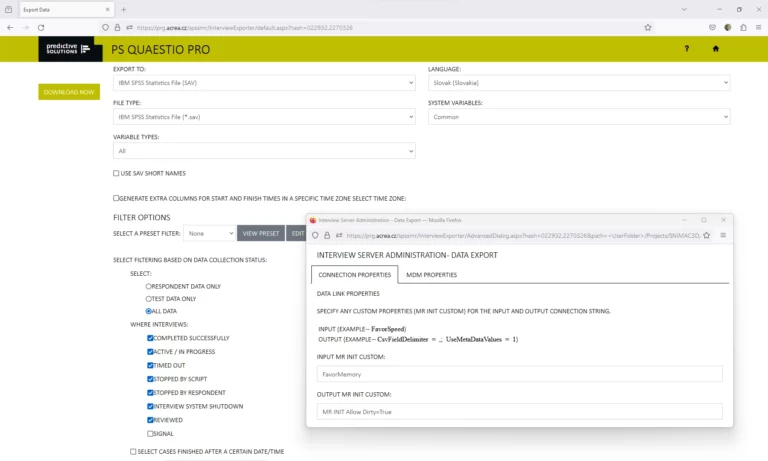Uncheck Stopped By Script checkbox
Image resolution: width=768 pixels, height=461 pixels.
(x=150, y=379)
